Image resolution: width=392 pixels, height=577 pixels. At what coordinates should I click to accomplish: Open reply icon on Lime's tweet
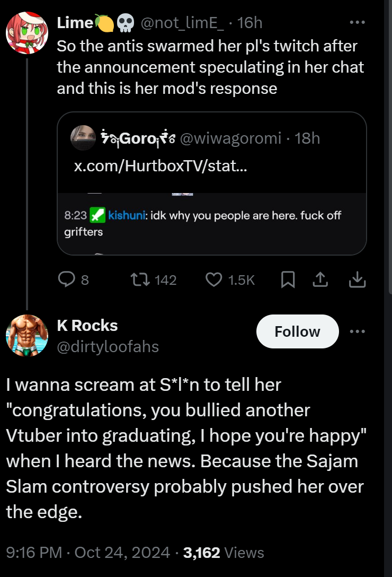(x=67, y=279)
